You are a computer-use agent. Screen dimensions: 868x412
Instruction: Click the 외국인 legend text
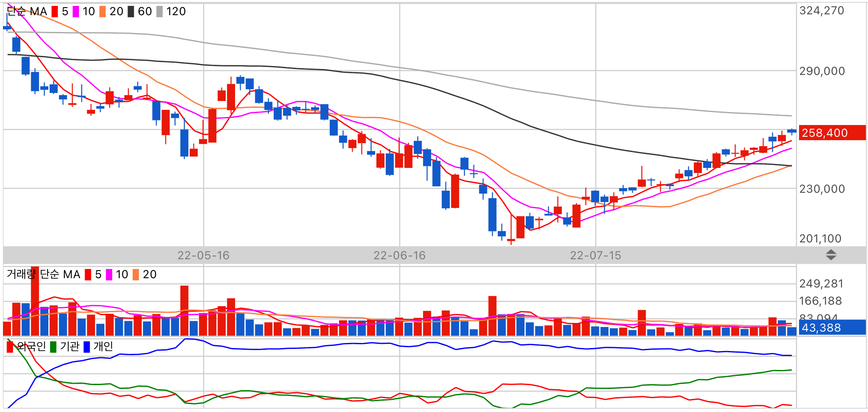coord(31,346)
